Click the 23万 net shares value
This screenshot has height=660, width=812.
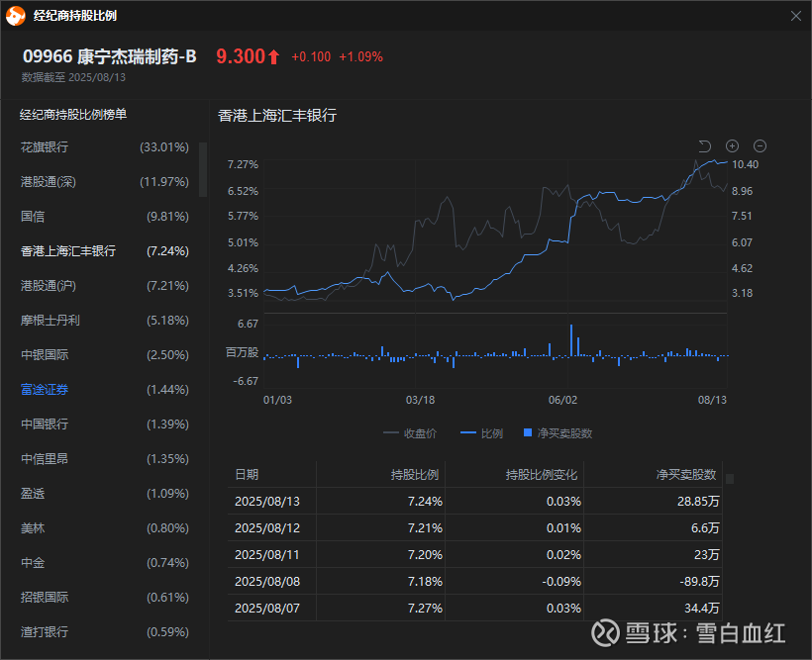pyautogui.click(x=706, y=555)
